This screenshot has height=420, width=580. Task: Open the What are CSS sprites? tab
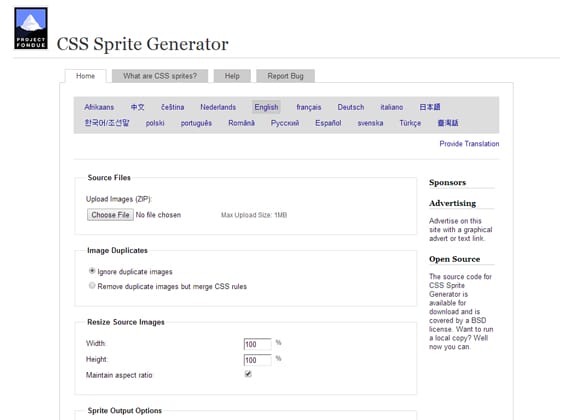coord(160,76)
